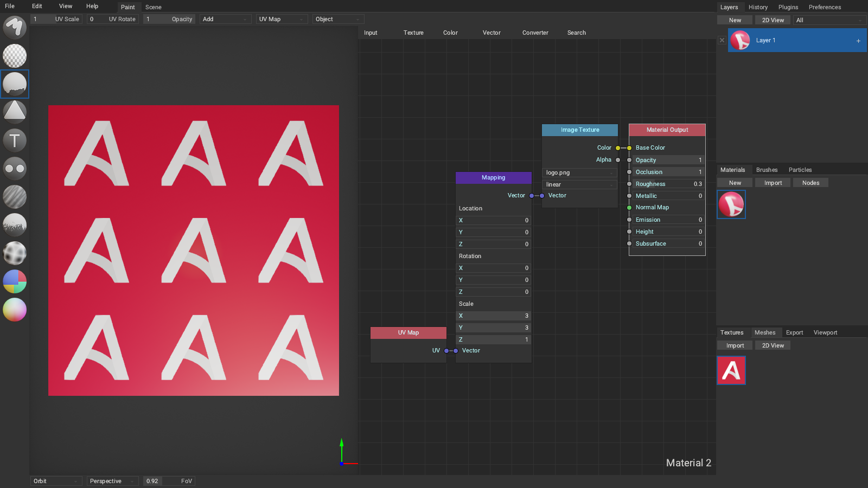Select the red material thumbnail
The image size is (868, 488).
click(x=731, y=204)
